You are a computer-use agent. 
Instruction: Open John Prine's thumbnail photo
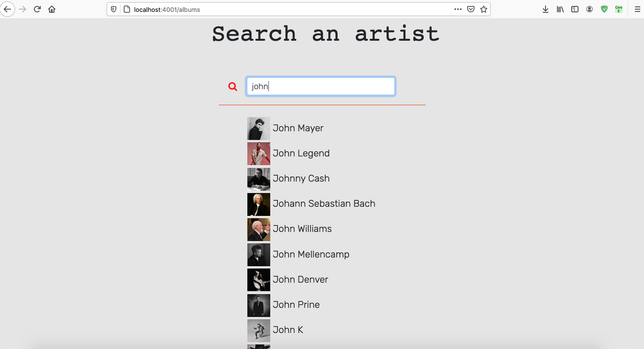click(259, 306)
